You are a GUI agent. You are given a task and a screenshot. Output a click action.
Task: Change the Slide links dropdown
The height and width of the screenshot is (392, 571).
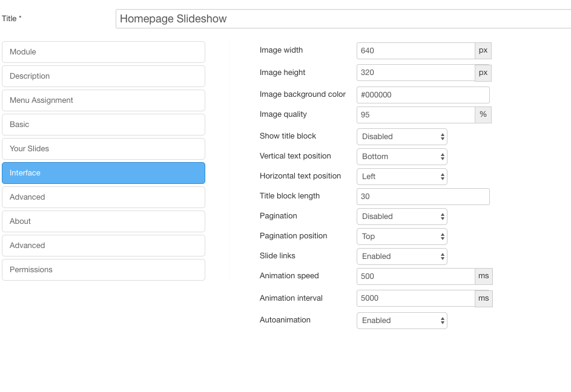[x=402, y=256]
